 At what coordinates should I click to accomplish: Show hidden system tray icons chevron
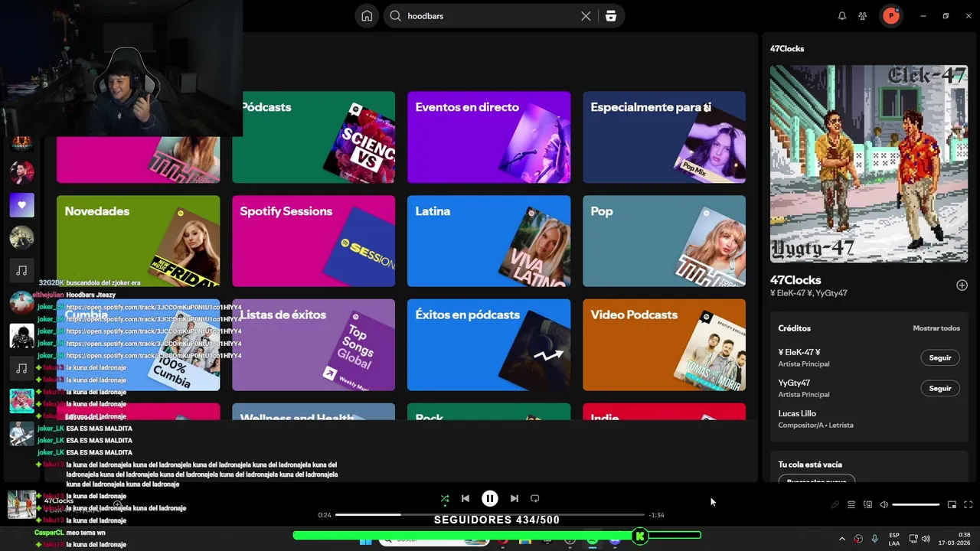click(x=841, y=539)
